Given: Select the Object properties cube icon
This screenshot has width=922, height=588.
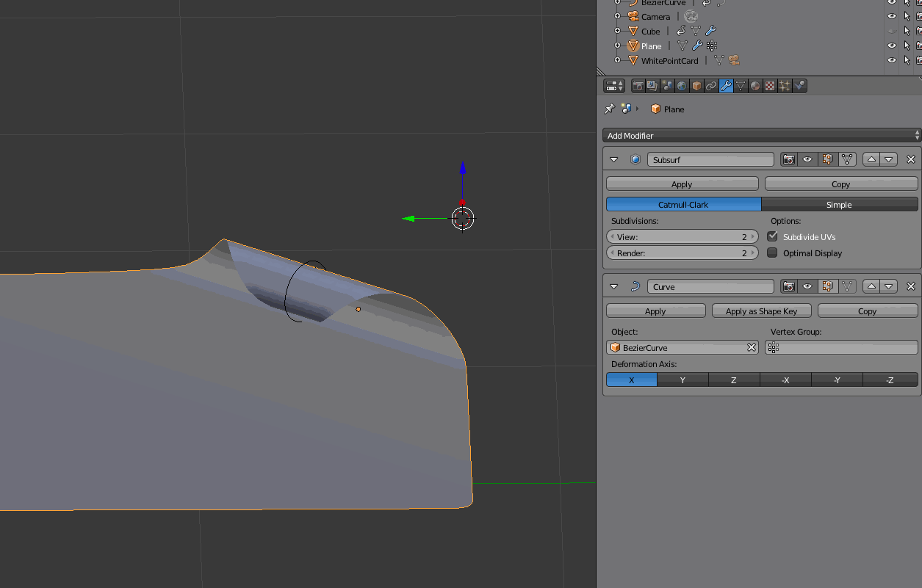Looking at the screenshot, I should (x=696, y=86).
